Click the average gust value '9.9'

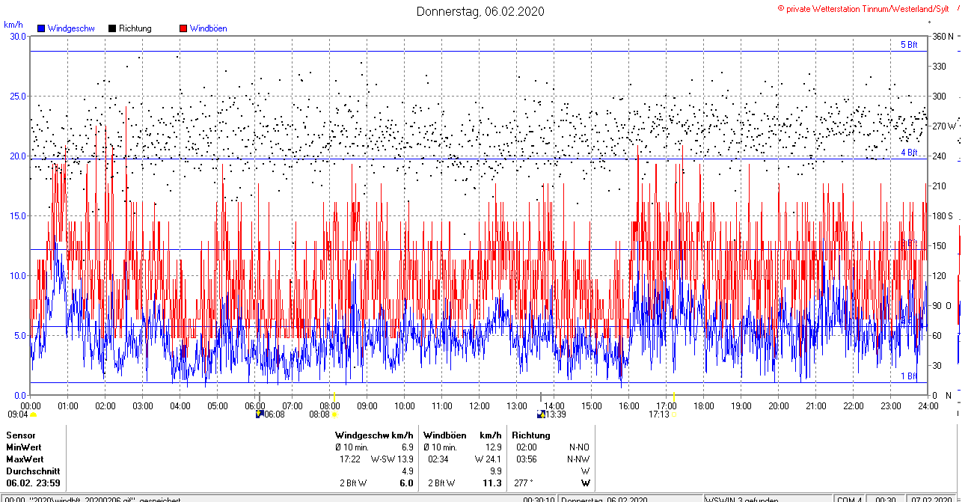[x=495, y=471]
